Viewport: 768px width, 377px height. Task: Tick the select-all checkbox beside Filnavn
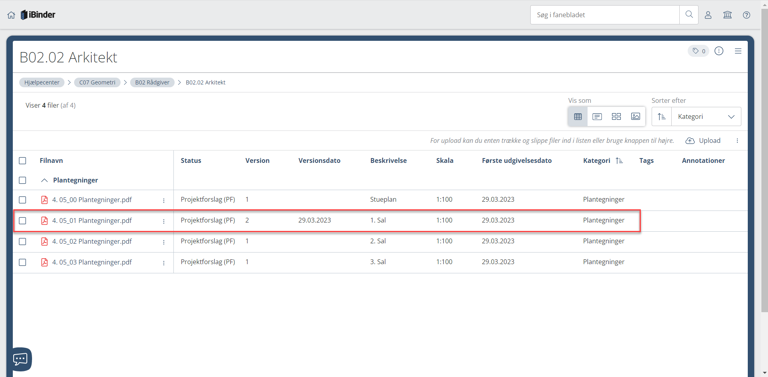click(23, 161)
